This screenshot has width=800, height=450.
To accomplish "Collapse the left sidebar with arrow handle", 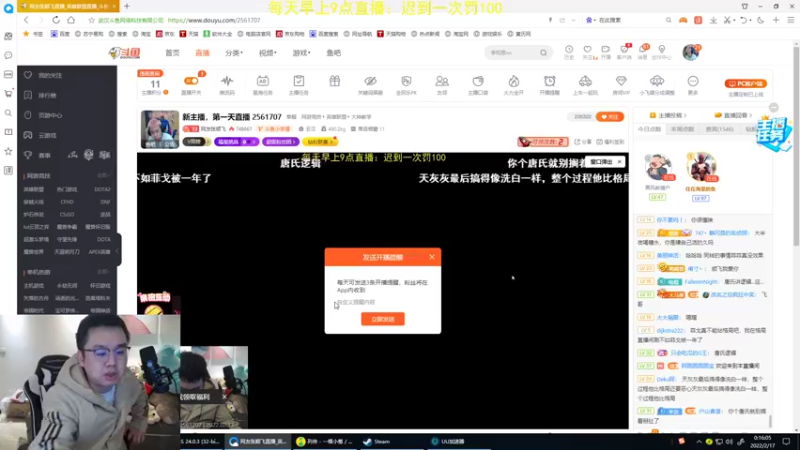I will coord(118,250).
